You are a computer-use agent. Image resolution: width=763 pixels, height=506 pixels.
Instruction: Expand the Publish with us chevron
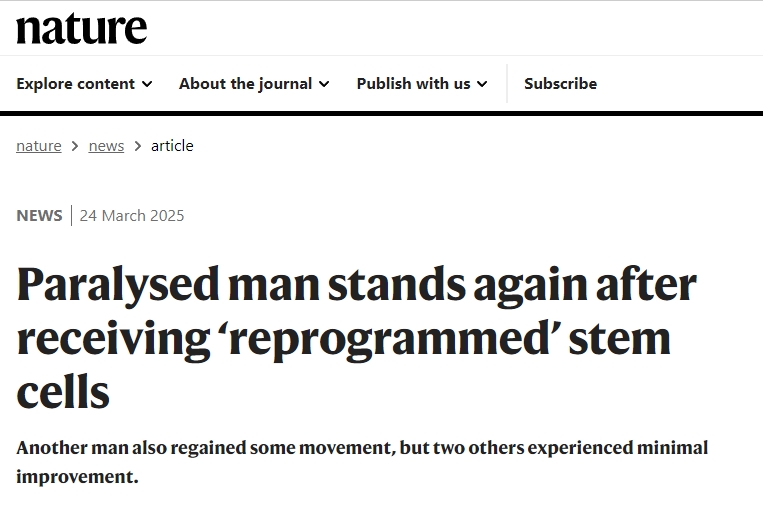[x=482, y=84]
